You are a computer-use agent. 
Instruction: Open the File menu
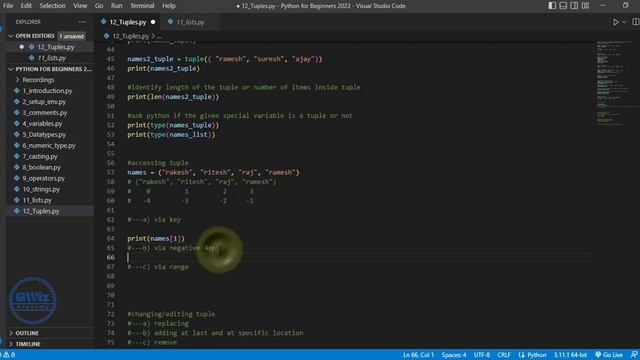pyautogui.click(x=8, y=6)
